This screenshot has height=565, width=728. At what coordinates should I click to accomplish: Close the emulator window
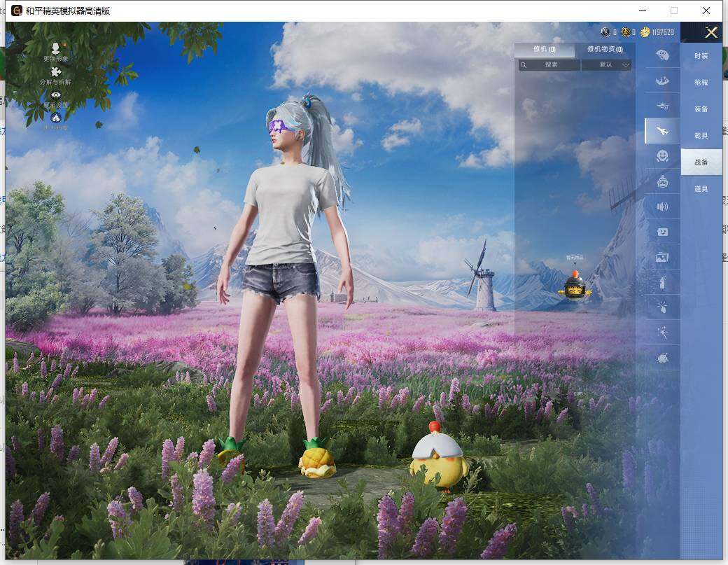click(x=706, y=11)
